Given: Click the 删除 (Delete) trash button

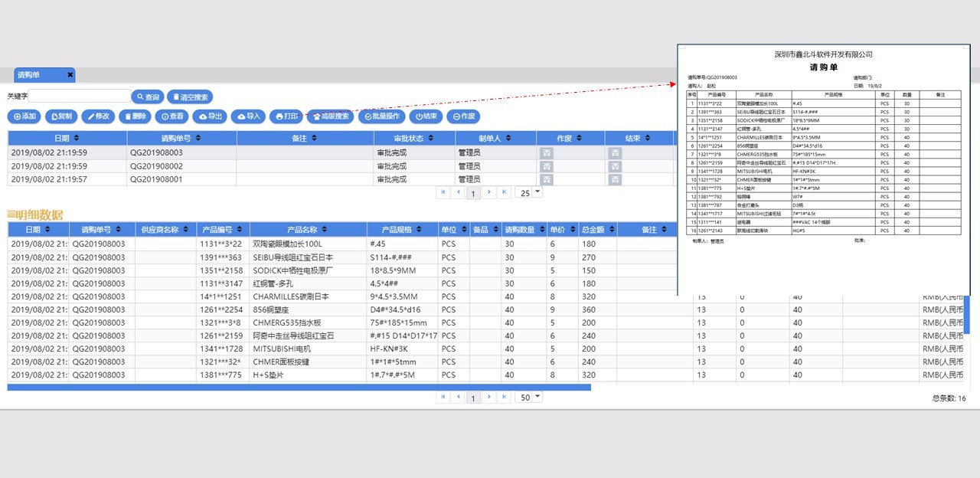Looking at the screenshot, I should point(135,116).
